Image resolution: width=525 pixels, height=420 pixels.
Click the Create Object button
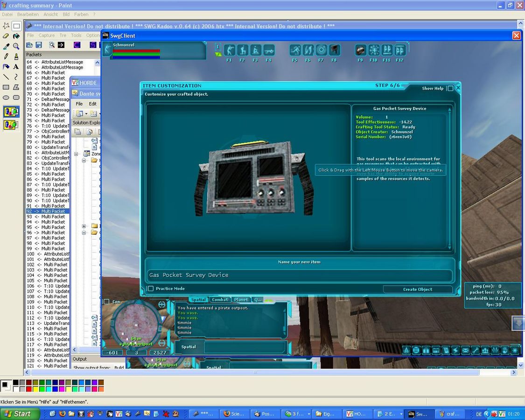coord(418,289)
